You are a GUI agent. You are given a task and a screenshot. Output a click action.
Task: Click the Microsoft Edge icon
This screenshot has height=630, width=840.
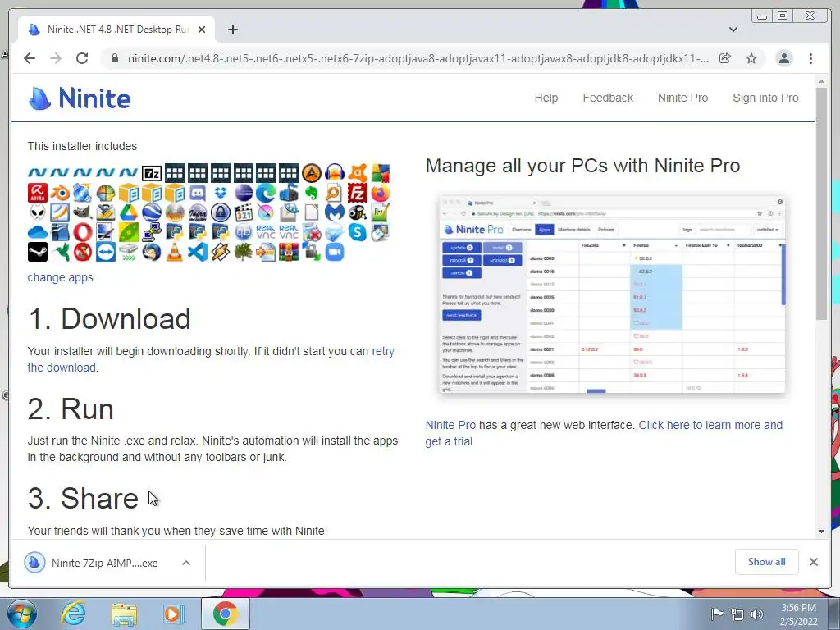[x=266, y=193]
